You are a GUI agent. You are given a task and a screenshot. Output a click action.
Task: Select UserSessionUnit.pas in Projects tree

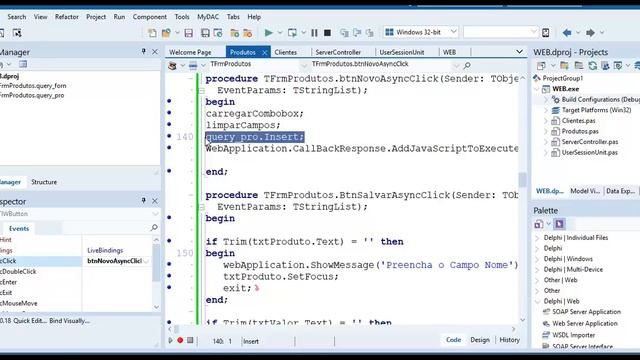coord(589,153)
